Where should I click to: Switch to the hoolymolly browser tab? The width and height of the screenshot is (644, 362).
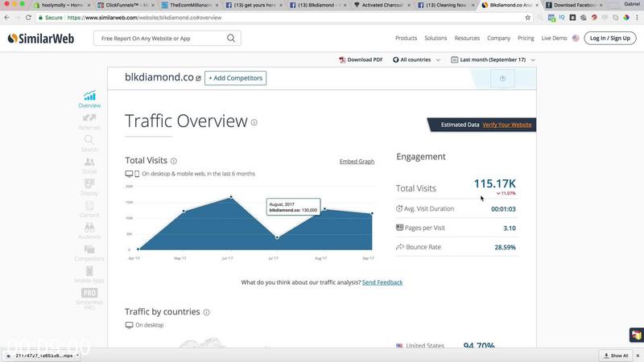[62, 5]
